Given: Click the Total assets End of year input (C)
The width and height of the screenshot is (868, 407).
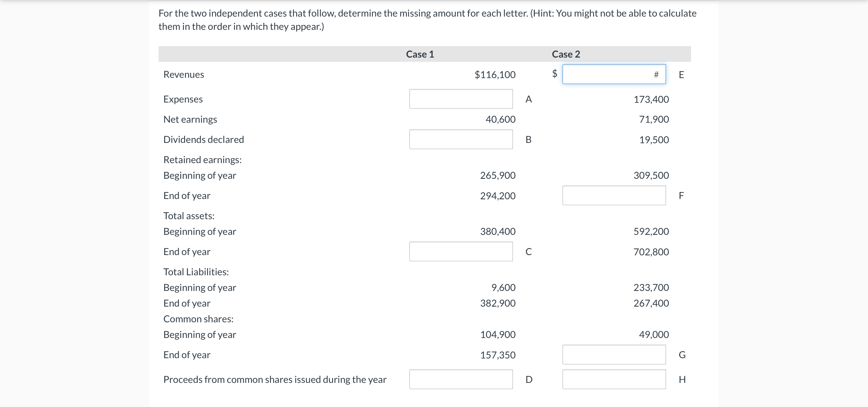Looking at the screenshot, I should (460, 251).
